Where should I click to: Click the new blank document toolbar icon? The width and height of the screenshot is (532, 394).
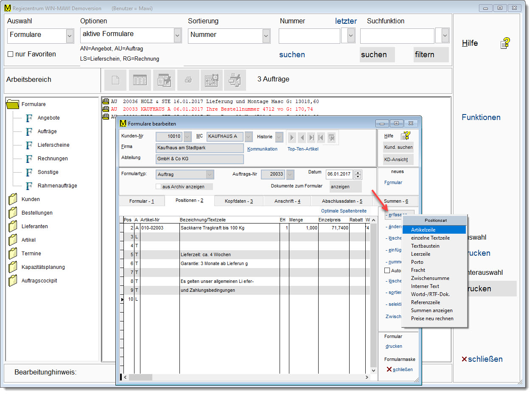click(115, 80)
